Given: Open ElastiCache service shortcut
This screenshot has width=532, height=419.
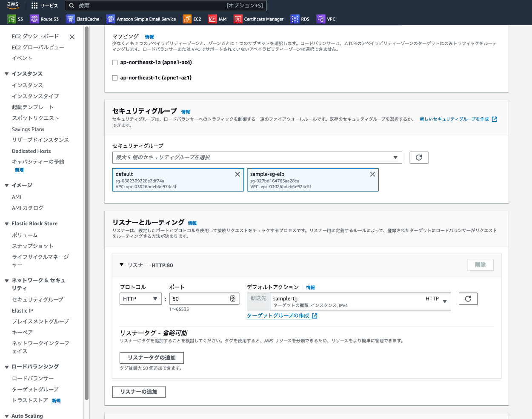Looking at the screenshot, I should [70, 19].
